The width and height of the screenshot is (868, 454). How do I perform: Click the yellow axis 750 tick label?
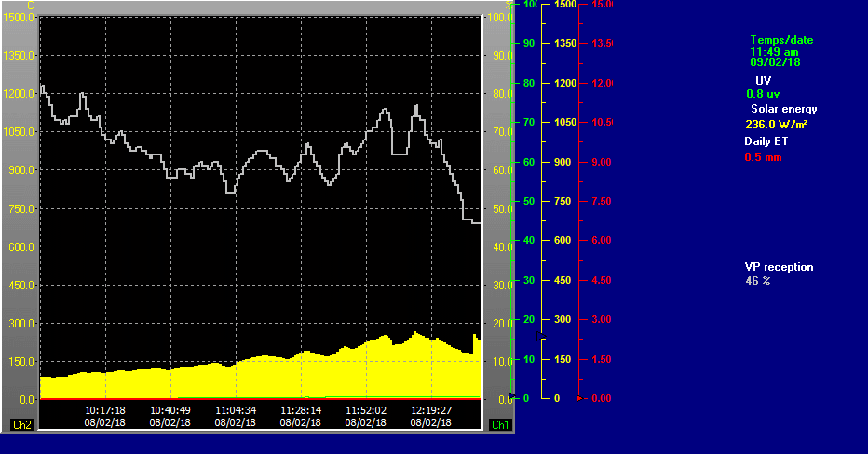click(x=563, y=201)
